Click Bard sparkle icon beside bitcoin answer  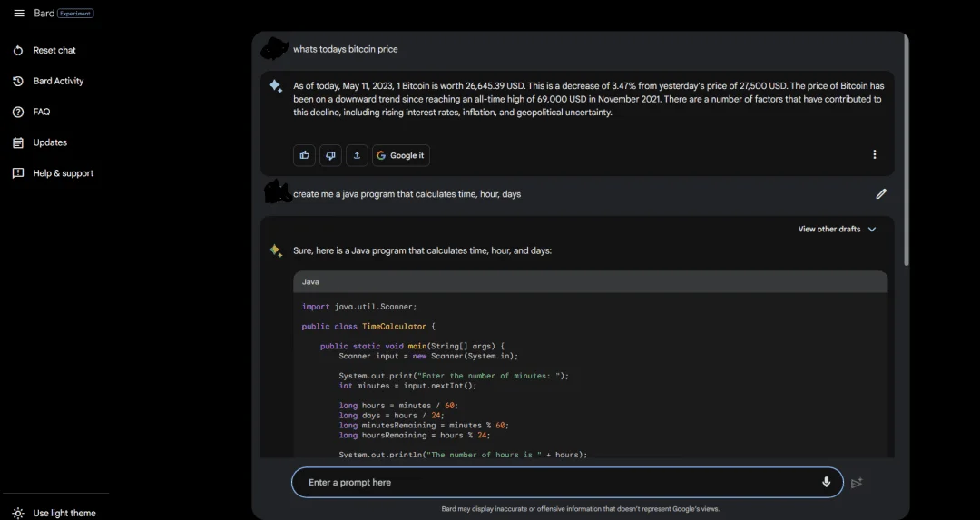pyautogui.click(x=276, y=86)
